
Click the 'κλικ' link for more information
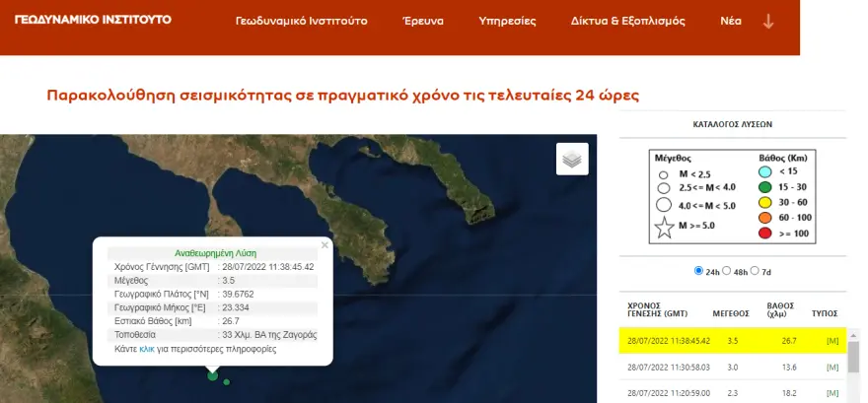click(x=147, y=349)
